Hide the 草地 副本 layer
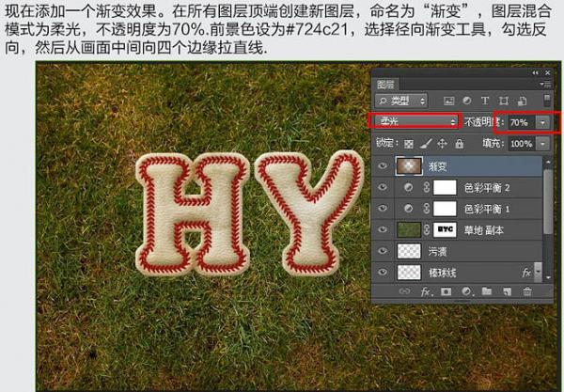 click(383, 229)
